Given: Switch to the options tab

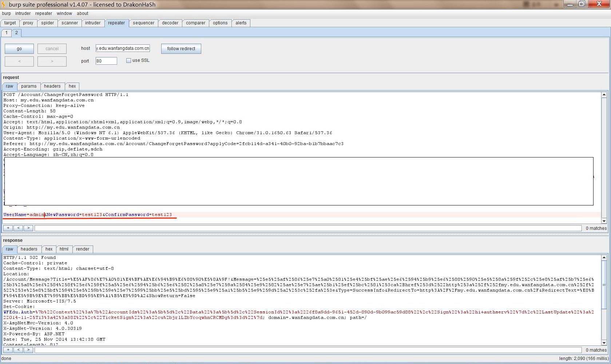Looking at the screenshot, I should point(220,23).
